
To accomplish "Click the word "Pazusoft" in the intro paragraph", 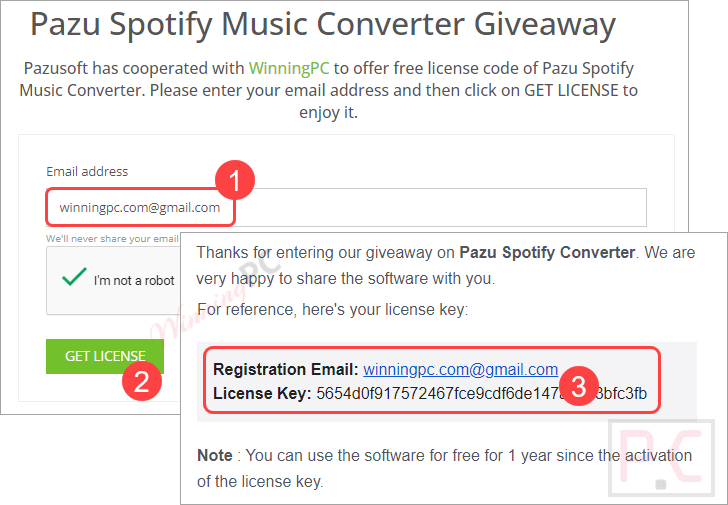I will click(57, 69).
